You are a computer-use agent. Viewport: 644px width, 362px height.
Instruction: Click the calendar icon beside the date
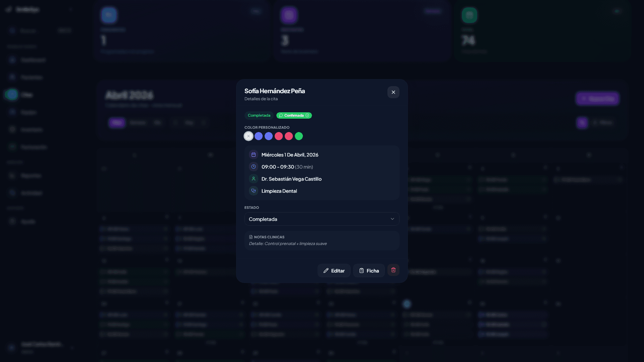coord(254,155)
